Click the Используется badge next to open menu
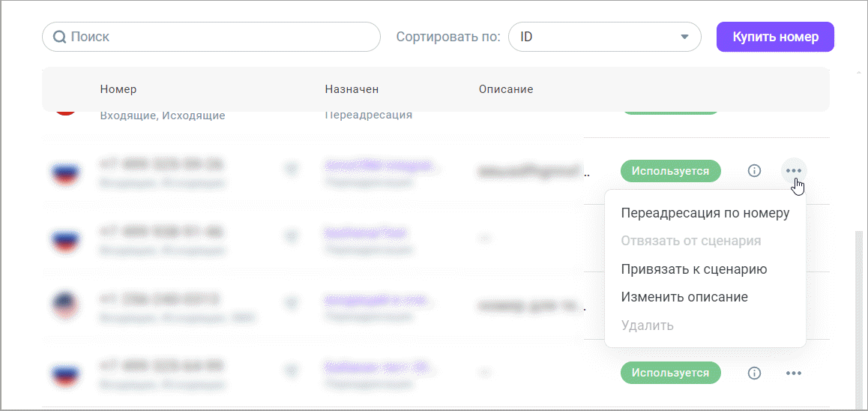 (x=670, y=170)
